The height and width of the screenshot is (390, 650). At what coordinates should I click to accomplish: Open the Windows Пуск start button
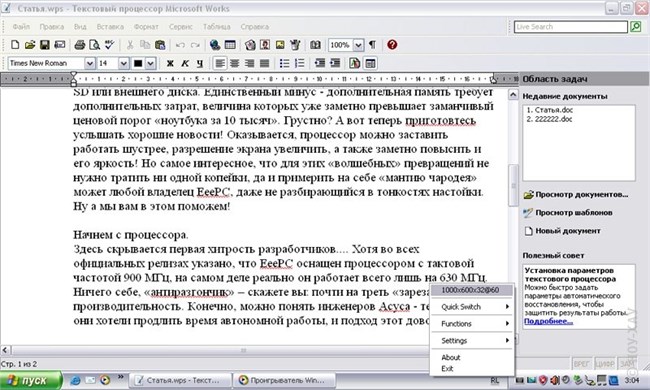[31, 380]
